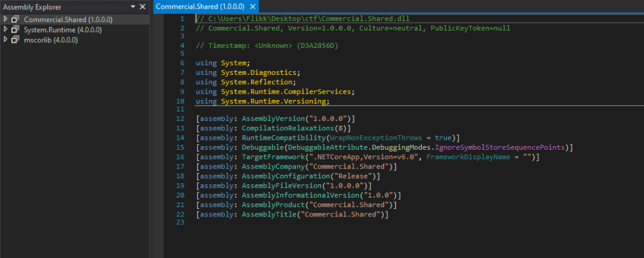
Task: Expand the System.Runtime tree node
Action: tap(6, 30)
